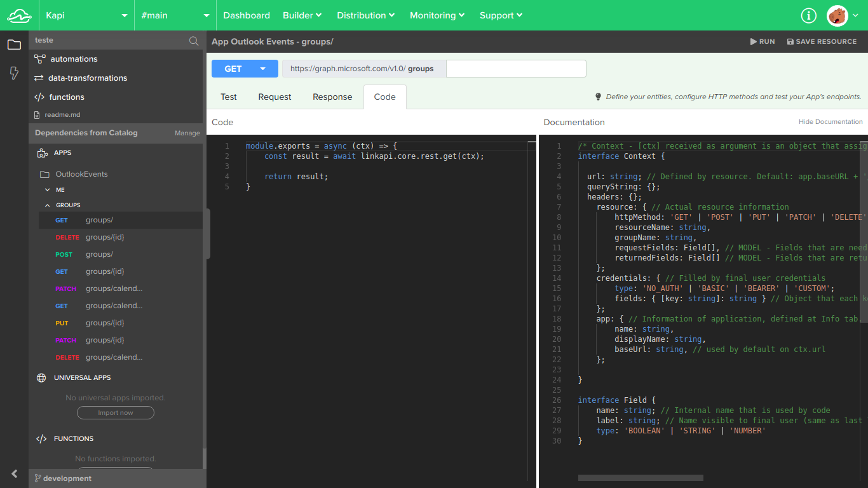The height and width of the screenshot is (488, 868).
Task: Open the lightning bolt triggers icon
Action: click(x=14, y=73)
